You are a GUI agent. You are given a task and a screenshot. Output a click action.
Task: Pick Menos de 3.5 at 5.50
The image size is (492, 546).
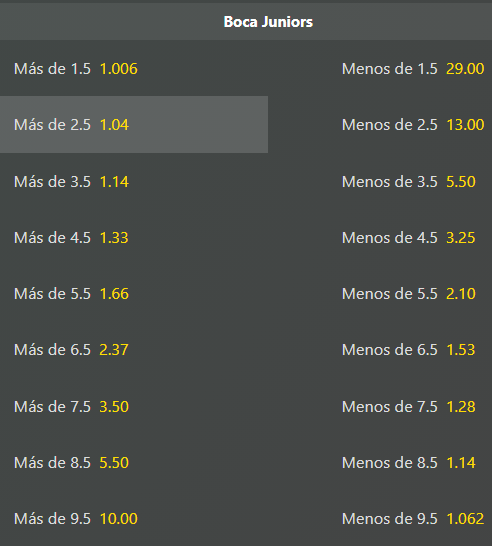click(380, 181)
